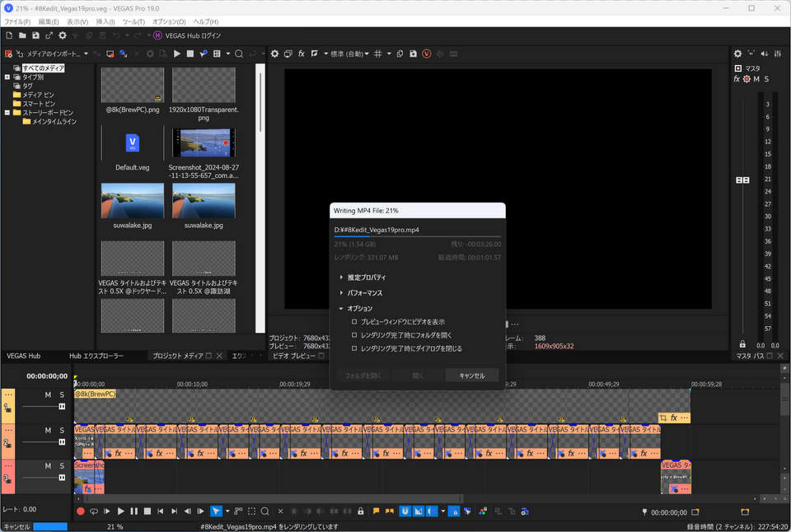The image size is (791, 532).
Task: Click the red Record button in transport bar
Action: click(x=81, y=511)
